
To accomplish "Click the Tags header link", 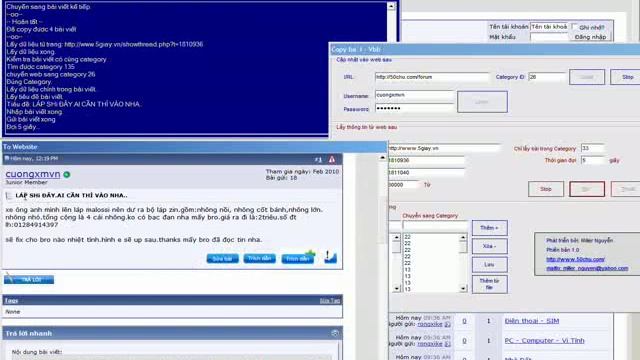I will 11,300.
